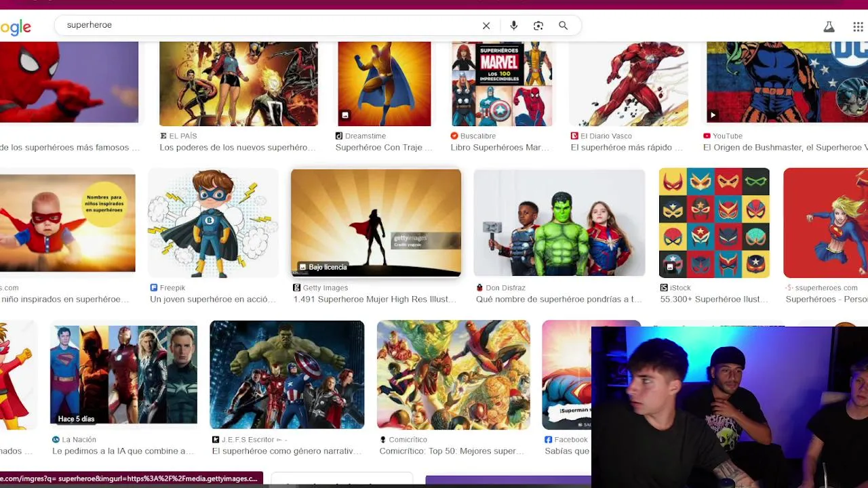Screen dimensions: 868x488
Task: Clear the search box with the X icon
Action: pyautogui.click(x=486, y=26)
